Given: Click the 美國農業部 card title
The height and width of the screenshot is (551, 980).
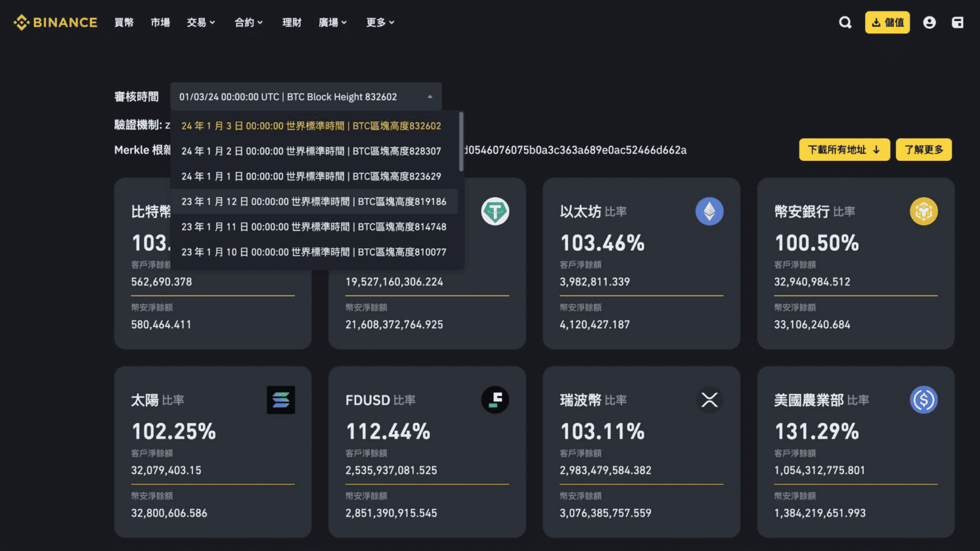Looking at the screenshot, I should click(809, 400).
